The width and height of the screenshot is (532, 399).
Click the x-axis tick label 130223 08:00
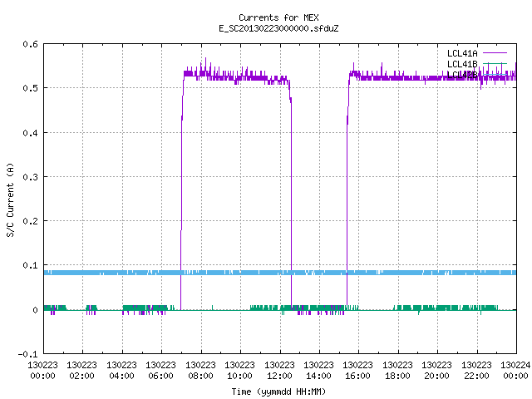[x=200, y=371]
